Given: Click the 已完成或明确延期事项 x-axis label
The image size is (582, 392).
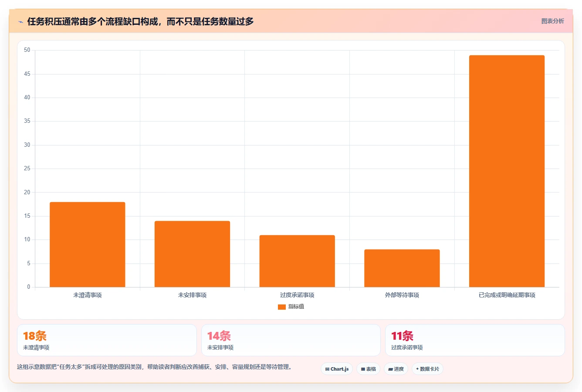Looking at the screenshot, I should pyautogui.click(x=507, y=295).
